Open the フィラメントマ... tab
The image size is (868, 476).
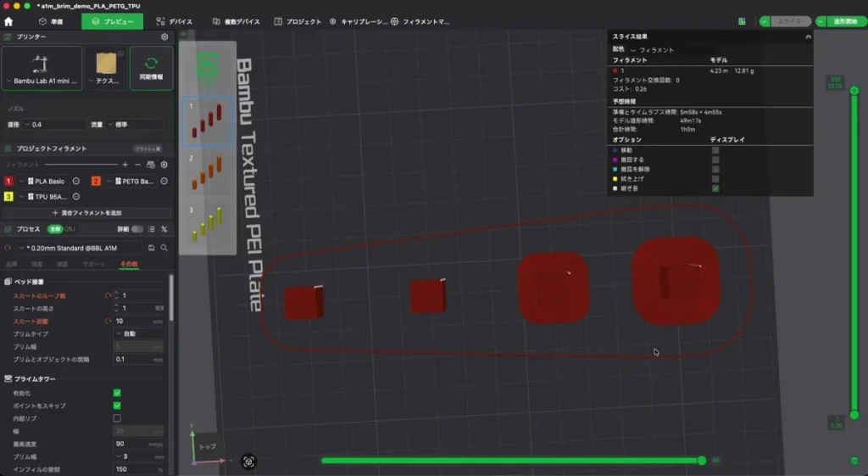click(x=420, y=21)
